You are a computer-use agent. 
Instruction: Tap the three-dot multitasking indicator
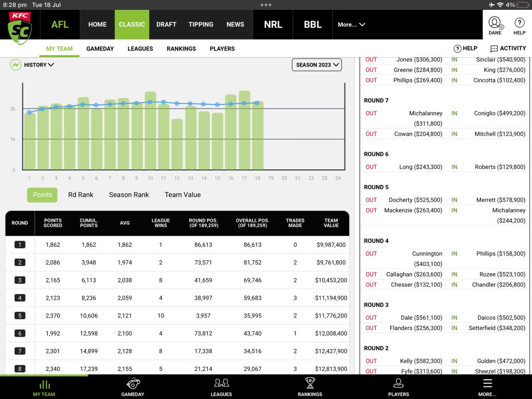tap(265, 5)
